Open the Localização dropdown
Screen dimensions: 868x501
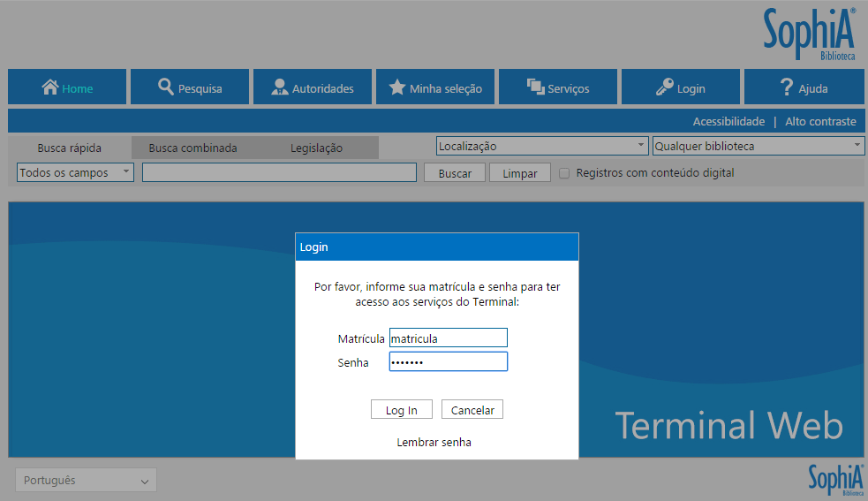[x=542, y=146]
